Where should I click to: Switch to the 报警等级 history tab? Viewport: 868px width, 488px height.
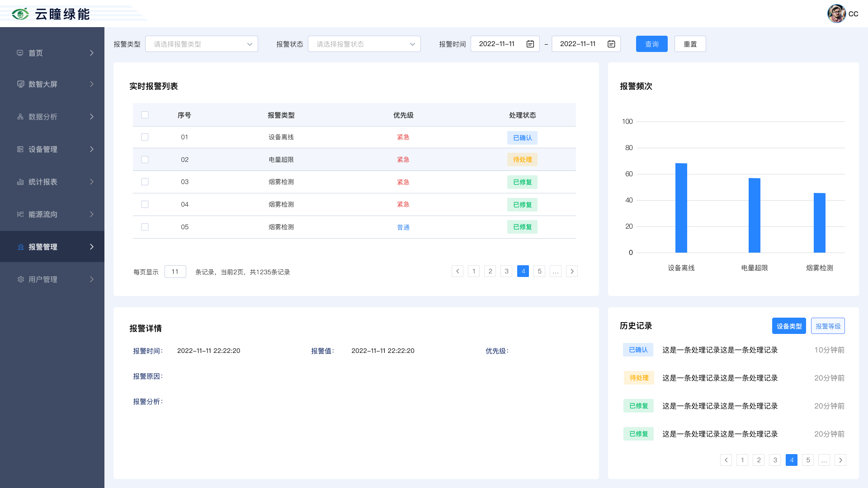pos(828,326)
